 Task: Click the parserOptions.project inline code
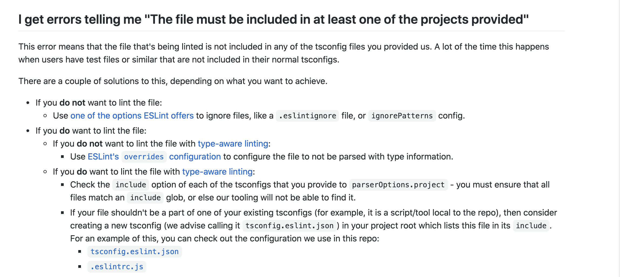(x=398, y=185)
